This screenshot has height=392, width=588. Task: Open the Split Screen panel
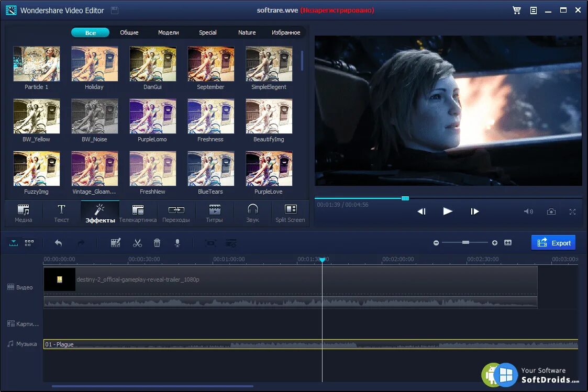point(290,213)
